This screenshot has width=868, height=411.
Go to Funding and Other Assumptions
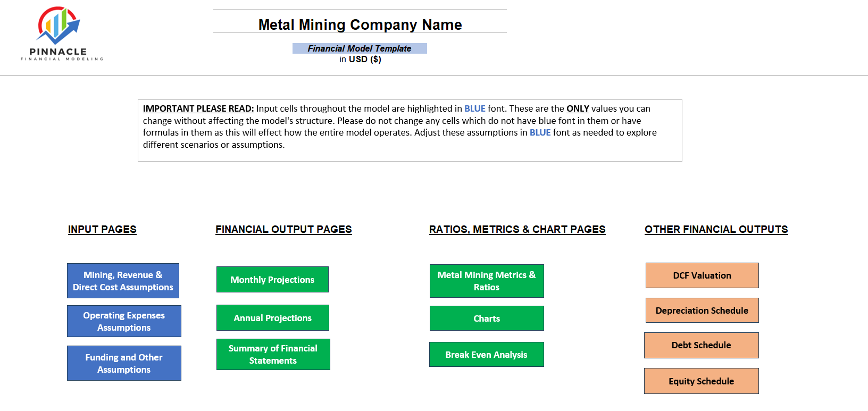[x=124, y=363]
